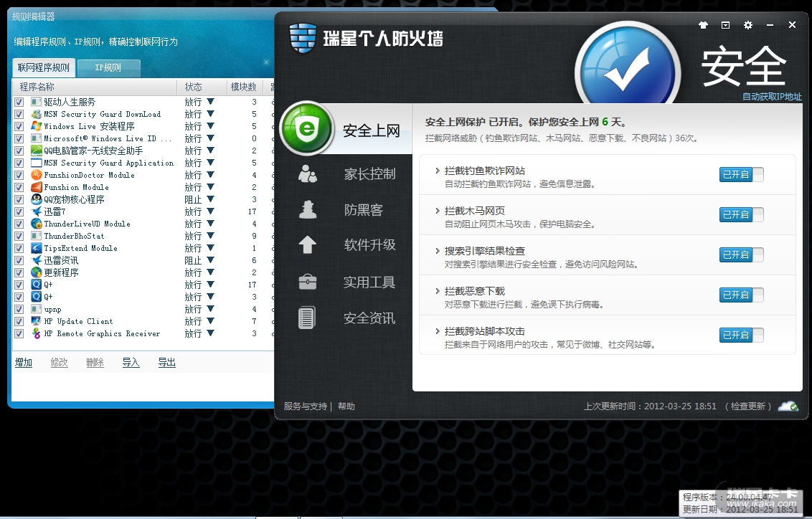812x519 pixels.
Task: Uncheck the 驱动人生服务 checkbox
Action: click(x=19, y=102)
